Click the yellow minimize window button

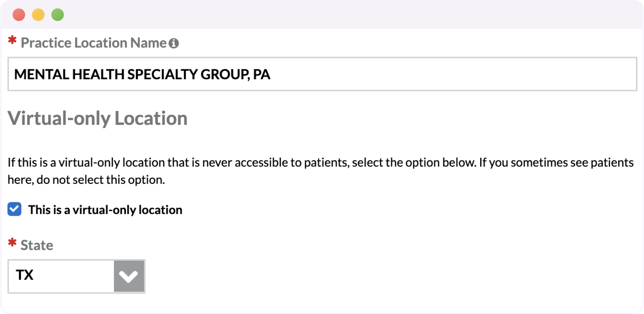(x=38, y=15)
